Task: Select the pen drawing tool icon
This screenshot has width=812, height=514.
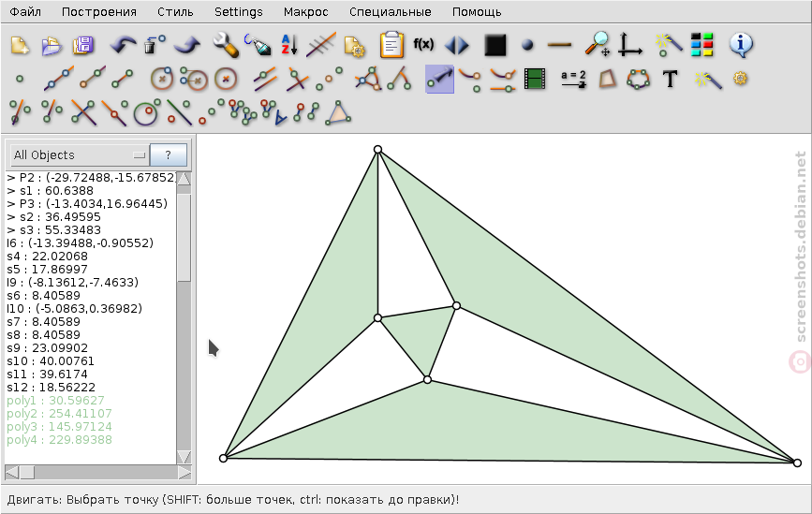Action: click(258, 46)
